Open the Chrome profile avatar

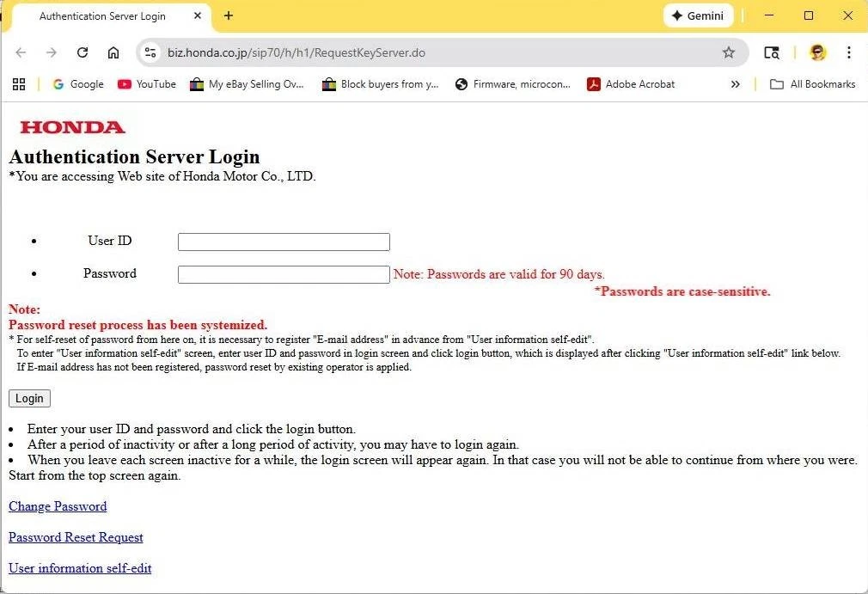point(817,52)
